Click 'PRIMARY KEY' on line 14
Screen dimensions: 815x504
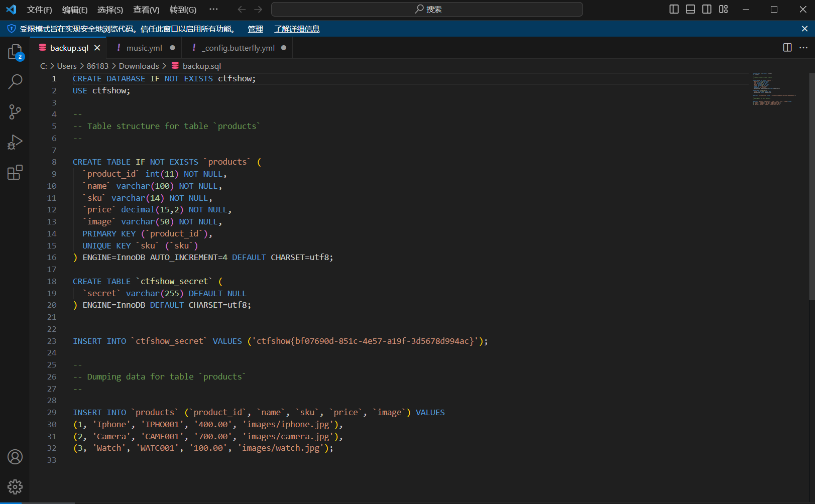(x=109, y=234)
